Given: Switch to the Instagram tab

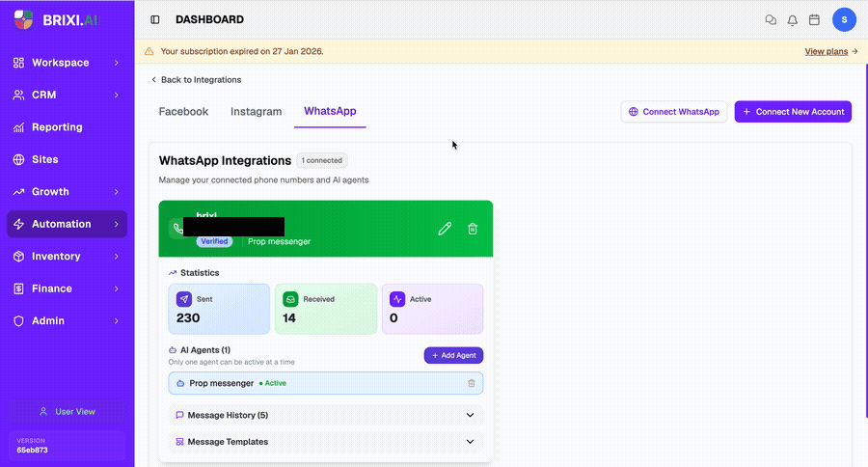Looking at the screenshot, I should point(256,111).
